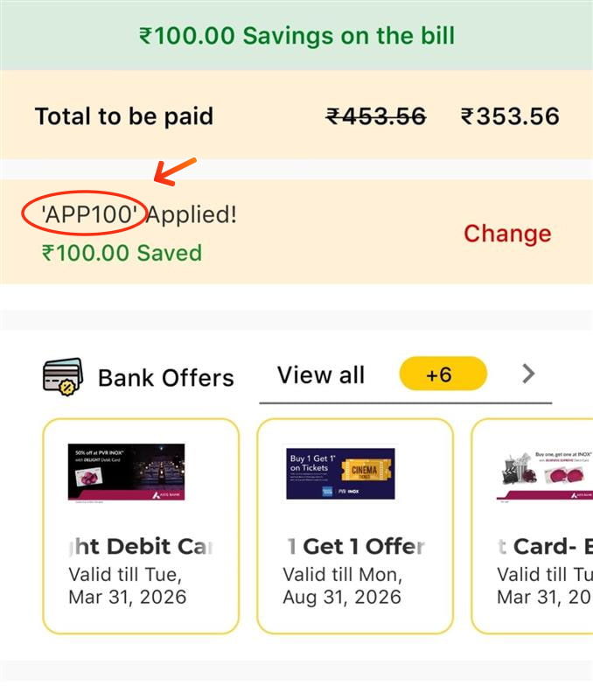Open the Buy 1 Get 1 ticket offer thumbnail
Viewport: 593px width, 700px height.
click(339, 473)
